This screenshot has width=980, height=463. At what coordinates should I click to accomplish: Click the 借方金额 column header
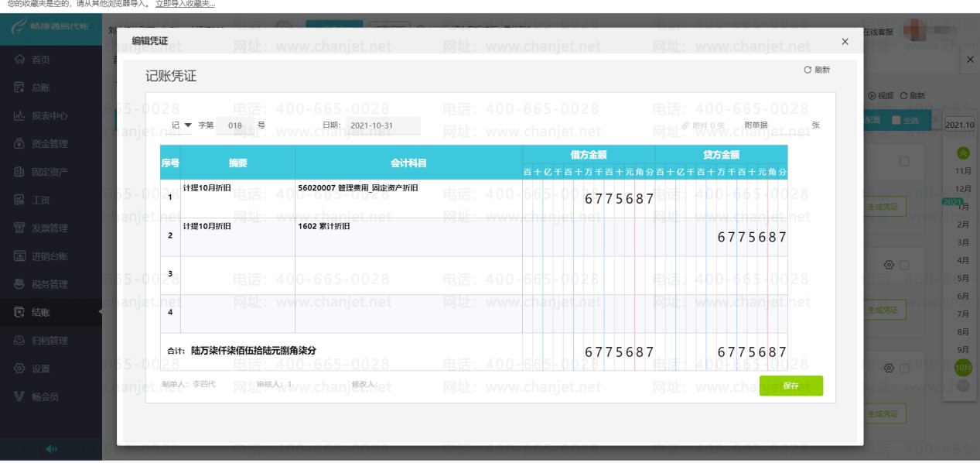click(589, 155)
